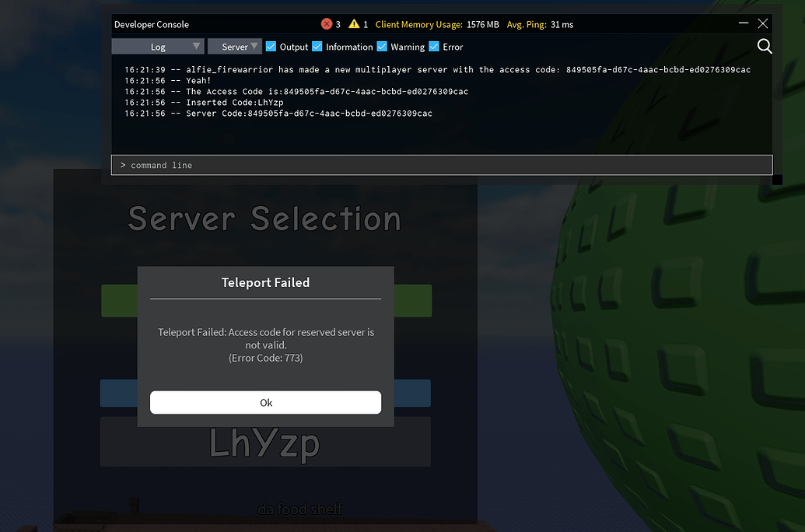Uncheck the Error filter checkbox

(433, 47)
